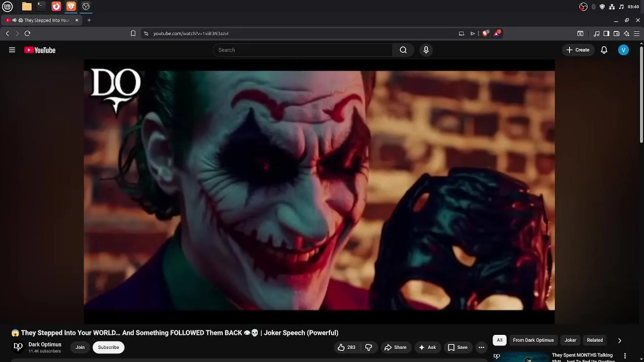Open Brave playlist music icon in toolbar
The image size is (644, 362).
coord(596,34)
